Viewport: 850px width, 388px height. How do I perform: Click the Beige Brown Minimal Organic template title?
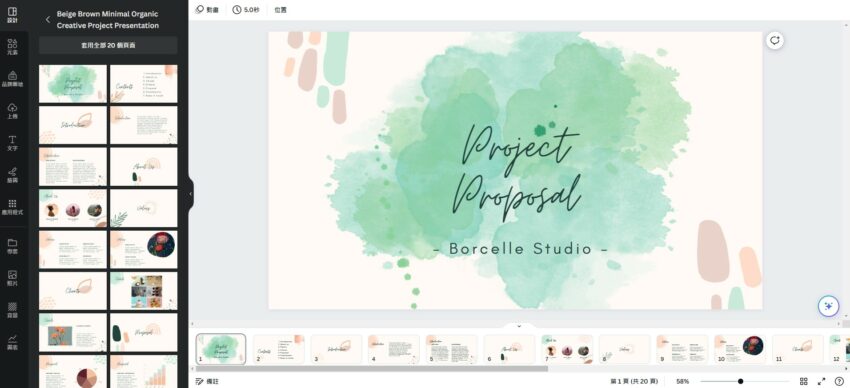(108, 20)
